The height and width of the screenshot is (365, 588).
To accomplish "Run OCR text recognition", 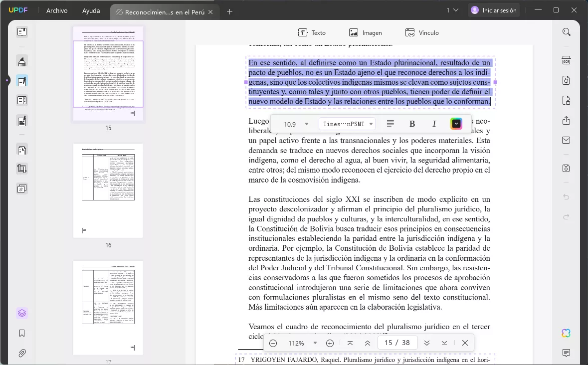I will pos(566,61).
